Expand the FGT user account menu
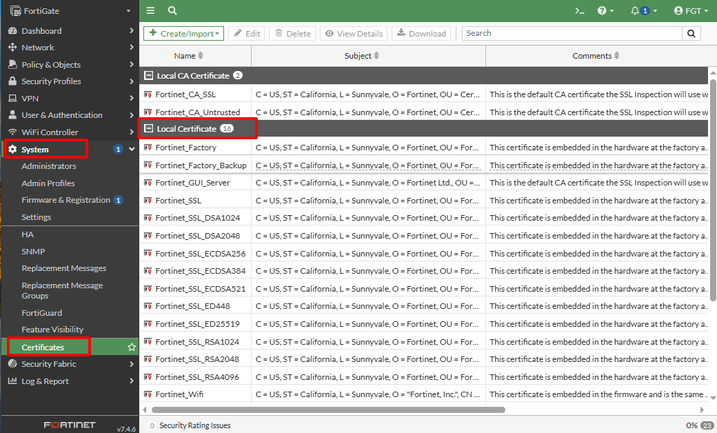717x433 pixels. [692, 10]
